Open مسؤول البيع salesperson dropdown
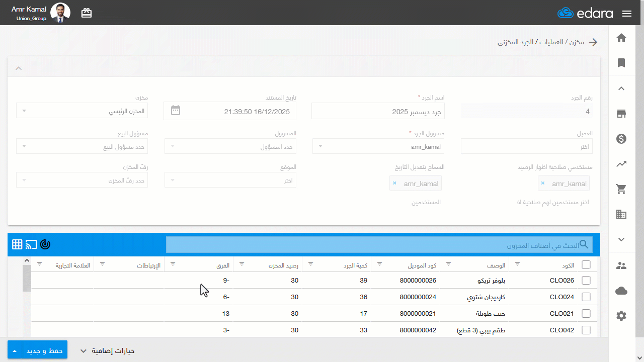The height and width of the screenshot is (362, 644). [82, 146]
